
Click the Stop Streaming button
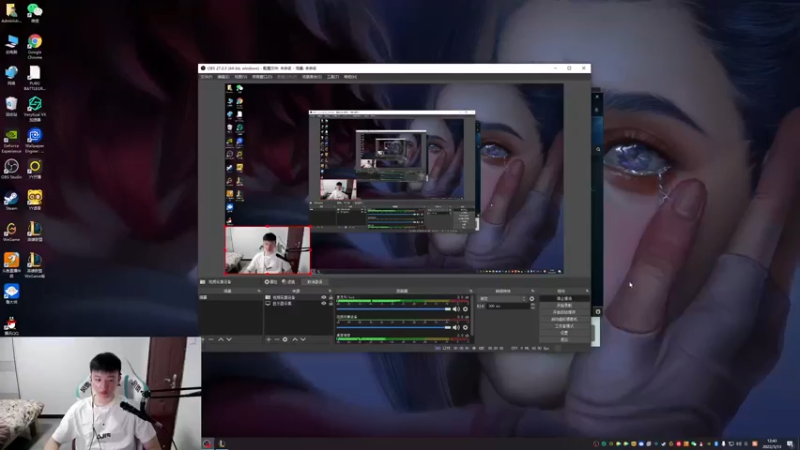(564, 298)
